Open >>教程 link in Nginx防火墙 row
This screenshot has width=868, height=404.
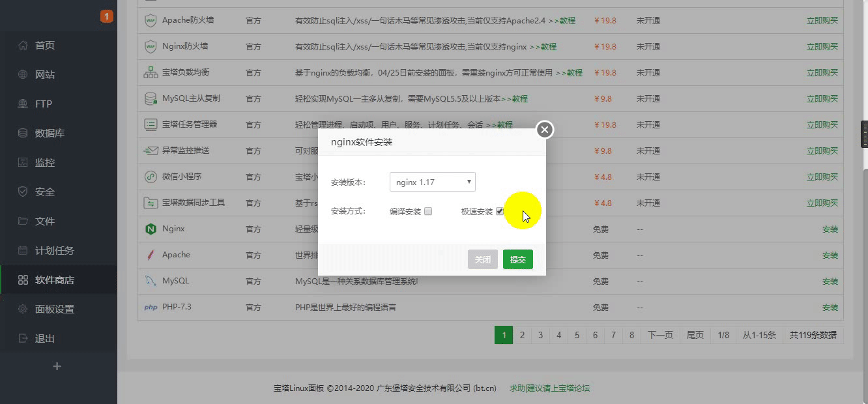click(543, 46)
